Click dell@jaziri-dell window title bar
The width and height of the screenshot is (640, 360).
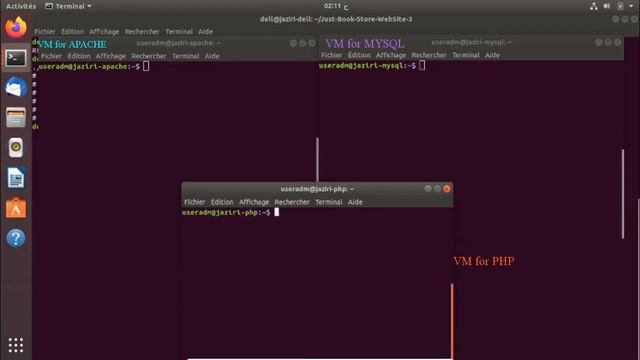point(336,19)
